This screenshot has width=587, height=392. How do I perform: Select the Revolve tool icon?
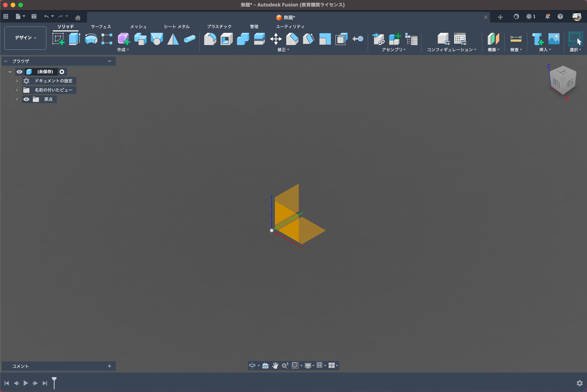tap(91, 39)
